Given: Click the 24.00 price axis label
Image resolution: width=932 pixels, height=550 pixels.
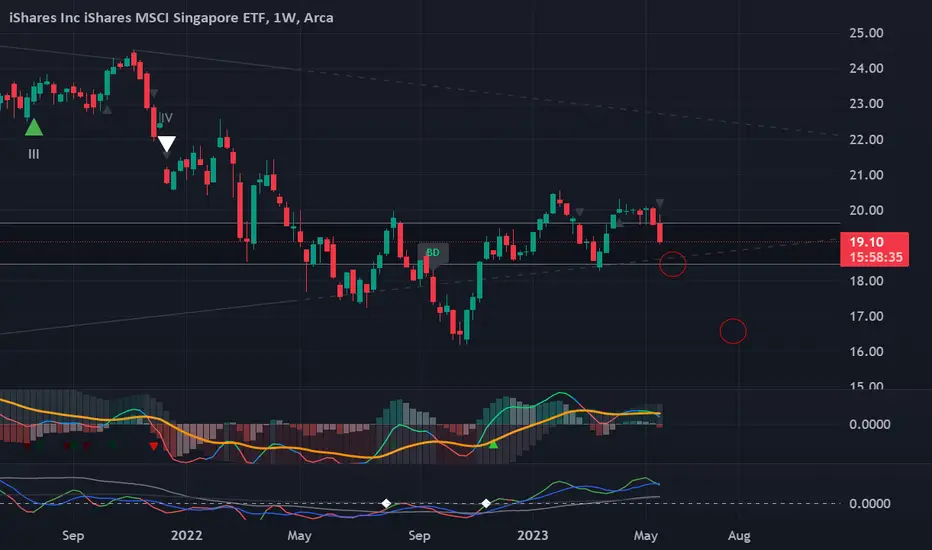Looking at the screenshot, I should tap(866, 68).
